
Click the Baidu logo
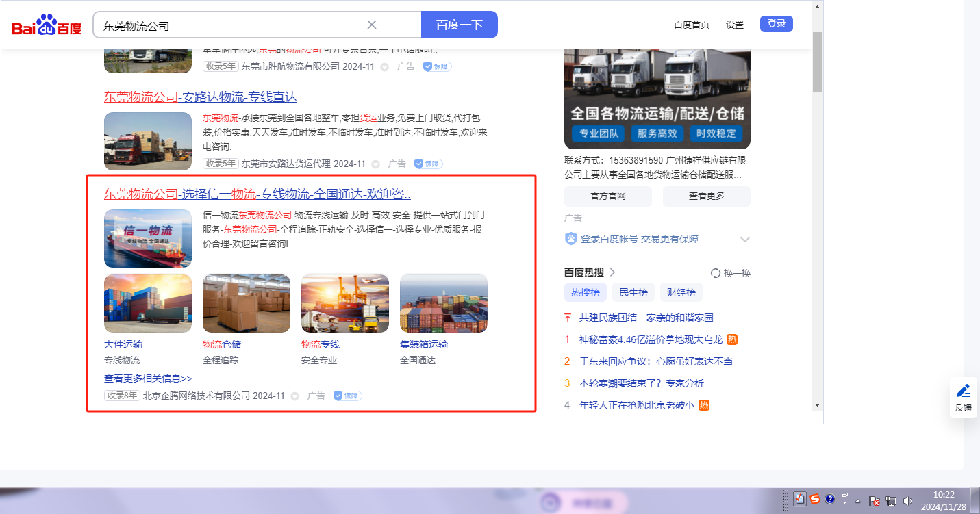(47, 25)
